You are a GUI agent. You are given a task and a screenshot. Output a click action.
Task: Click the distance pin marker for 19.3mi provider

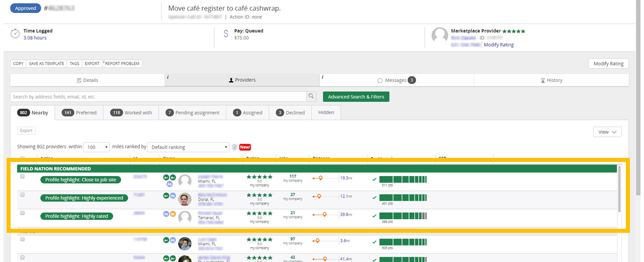(320, 178)
